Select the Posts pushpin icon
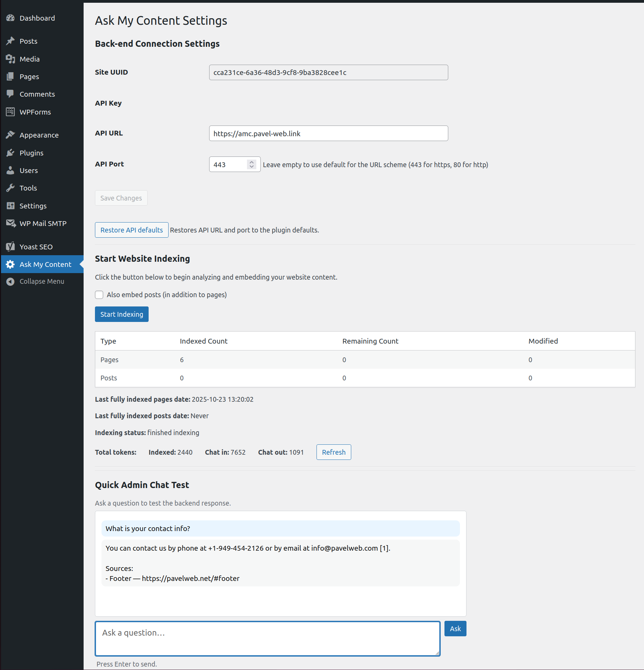 coord(10,41)
